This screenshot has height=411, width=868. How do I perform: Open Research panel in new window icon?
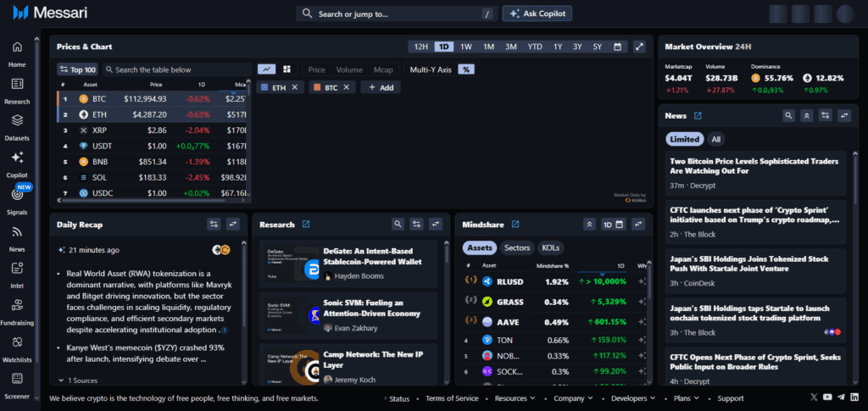(306, 225)
